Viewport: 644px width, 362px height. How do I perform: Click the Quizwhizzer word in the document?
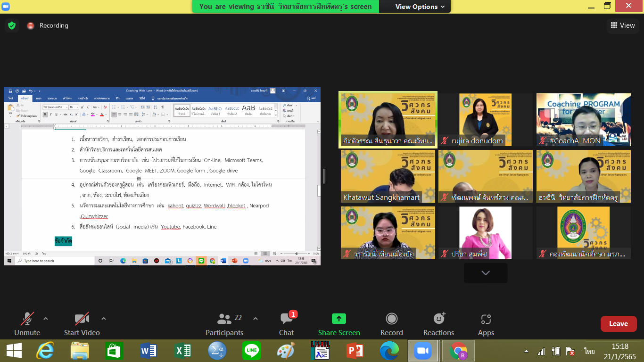(x=94, y=216)
